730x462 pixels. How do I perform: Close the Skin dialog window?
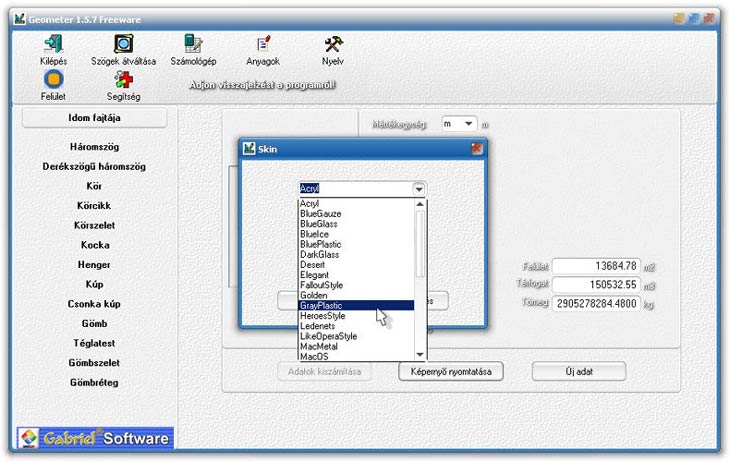click(477, 148)
